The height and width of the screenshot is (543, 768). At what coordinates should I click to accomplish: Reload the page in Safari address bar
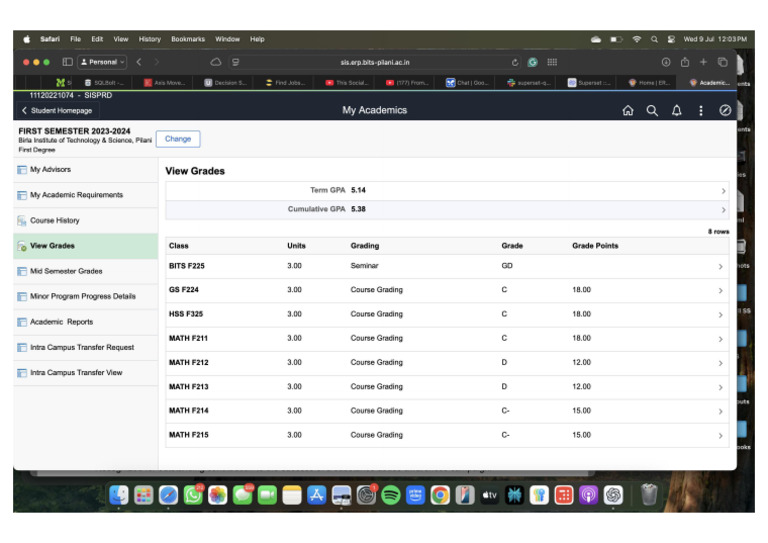point(515,63)
